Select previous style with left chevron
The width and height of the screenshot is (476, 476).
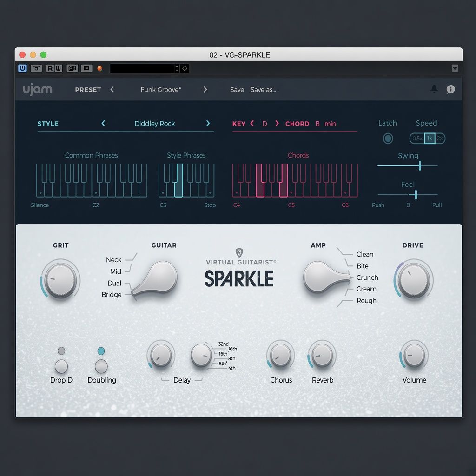click(x=103, y=123)
